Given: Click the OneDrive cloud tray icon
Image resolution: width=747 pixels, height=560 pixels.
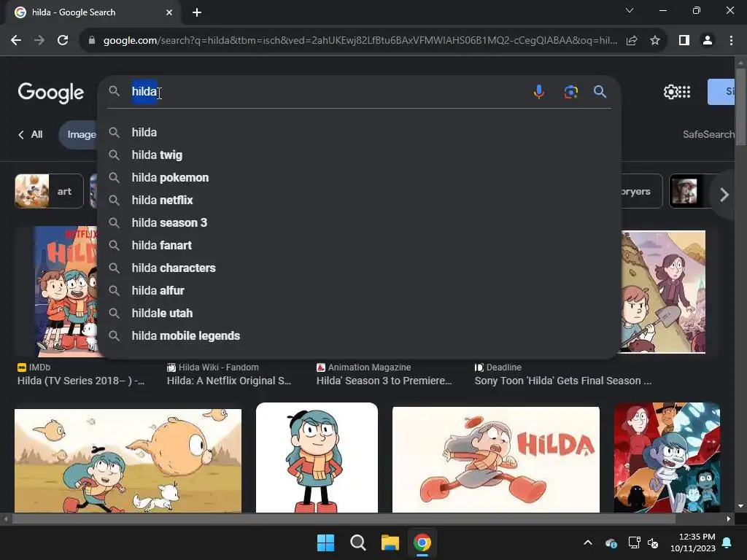Looking at the screenshot, I should click(611, 542).
